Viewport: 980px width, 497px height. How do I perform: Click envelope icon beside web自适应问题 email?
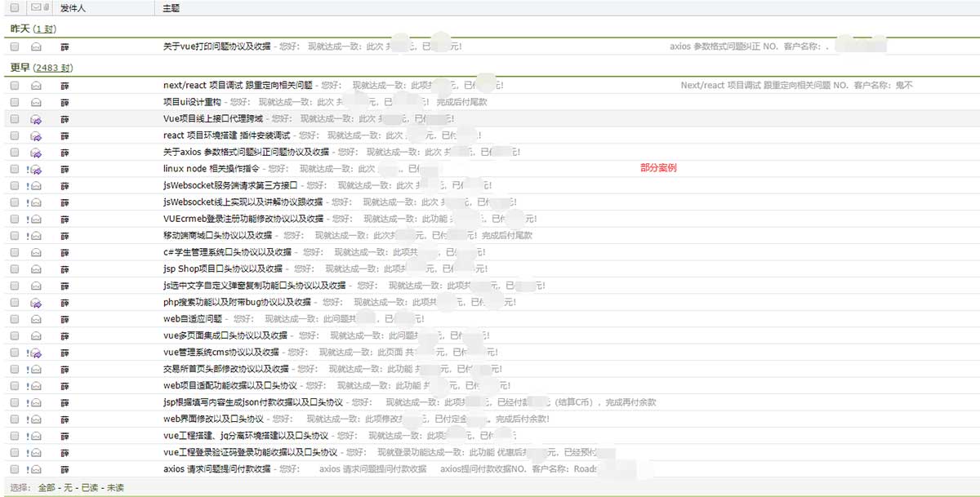point(36,319)
